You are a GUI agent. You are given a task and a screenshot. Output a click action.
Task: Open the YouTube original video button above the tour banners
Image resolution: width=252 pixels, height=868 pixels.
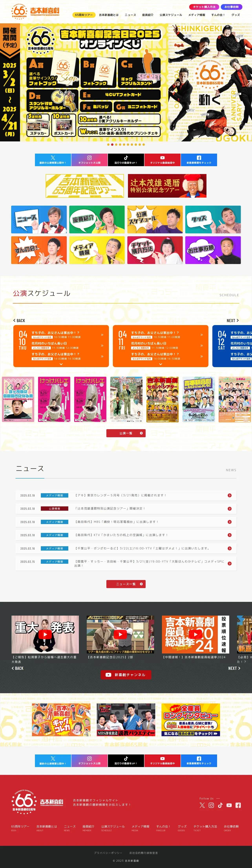[162, 160]
